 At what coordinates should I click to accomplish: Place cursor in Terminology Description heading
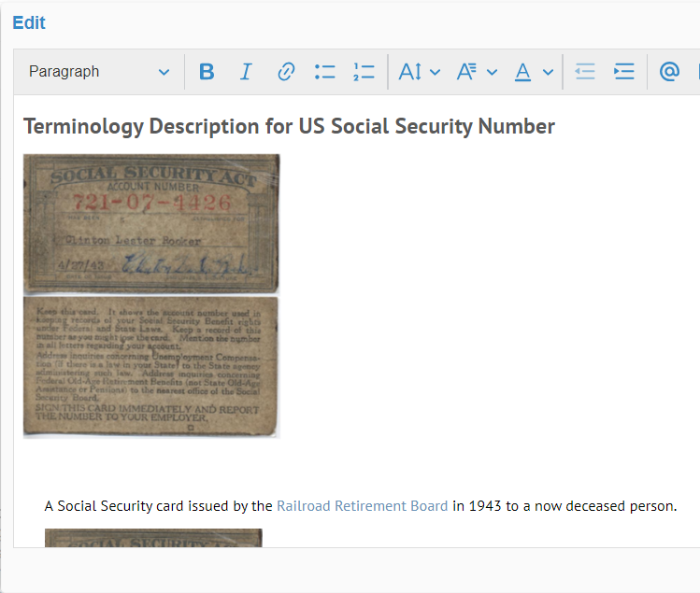tap(289, 127)
